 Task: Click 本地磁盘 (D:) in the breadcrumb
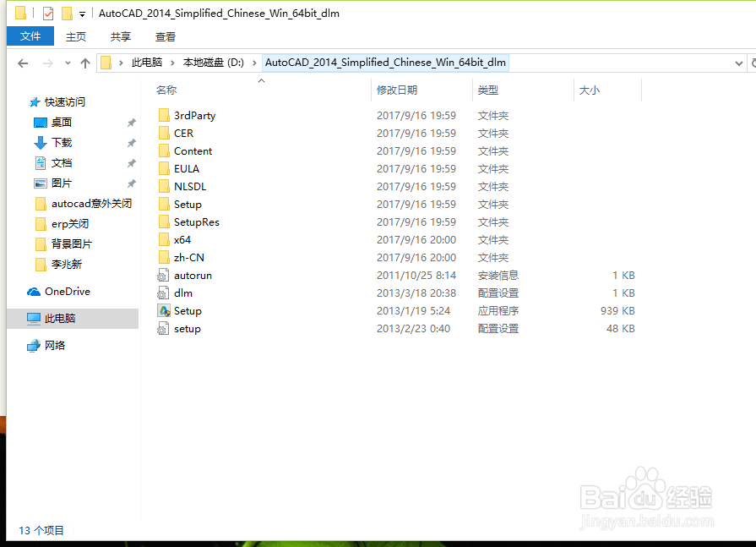(x=214, y=63)
